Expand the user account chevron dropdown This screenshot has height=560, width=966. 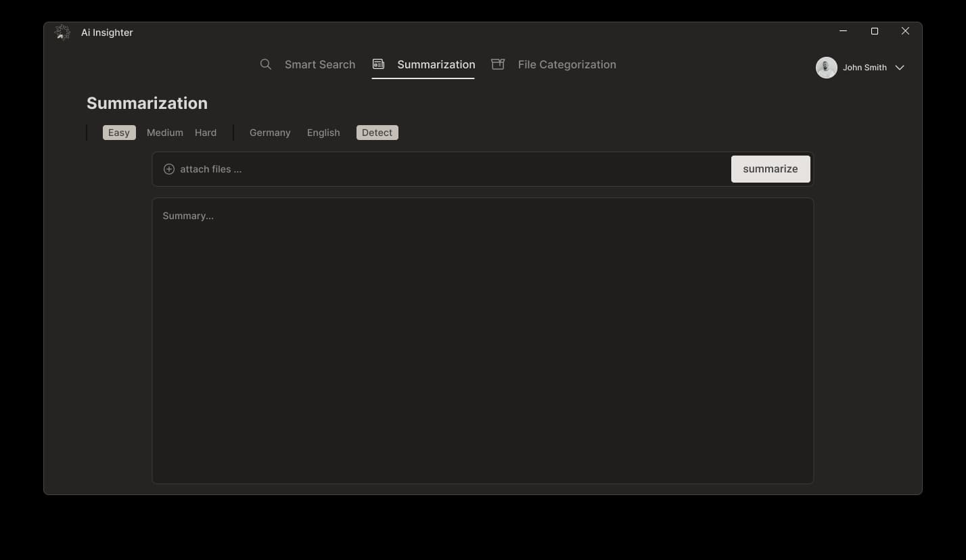click(x=900, y=68)
